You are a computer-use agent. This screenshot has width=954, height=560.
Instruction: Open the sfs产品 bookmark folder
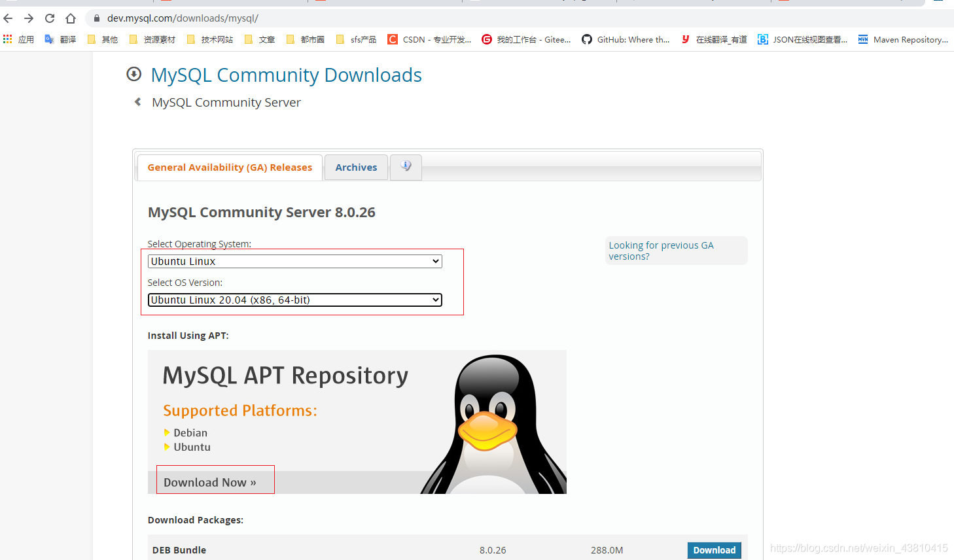356,39
